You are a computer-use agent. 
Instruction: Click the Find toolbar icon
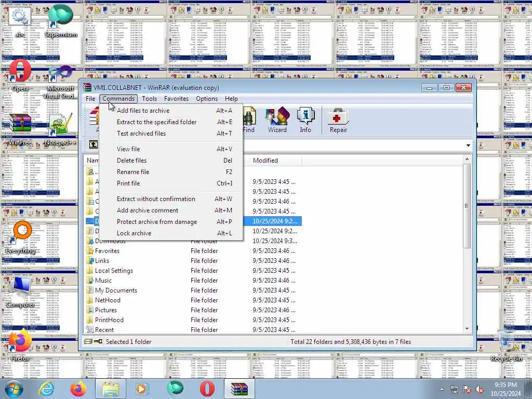(x=249, y=120)
